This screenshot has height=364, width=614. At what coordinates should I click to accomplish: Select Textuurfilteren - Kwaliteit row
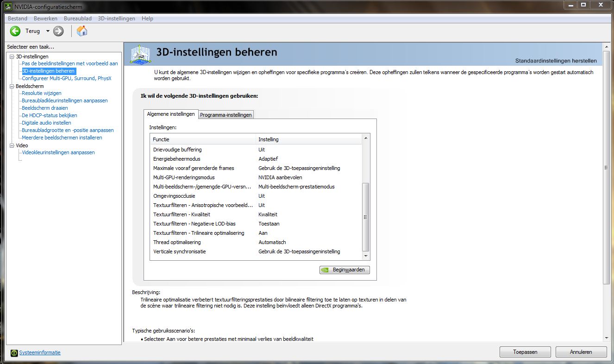click(x=256, y=214)
